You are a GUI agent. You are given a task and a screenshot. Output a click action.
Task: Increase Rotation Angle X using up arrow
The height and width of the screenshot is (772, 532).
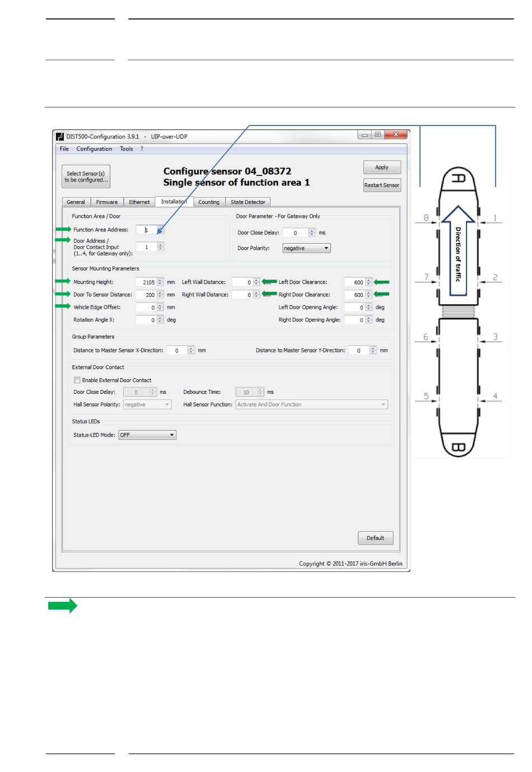pos(160,318)
